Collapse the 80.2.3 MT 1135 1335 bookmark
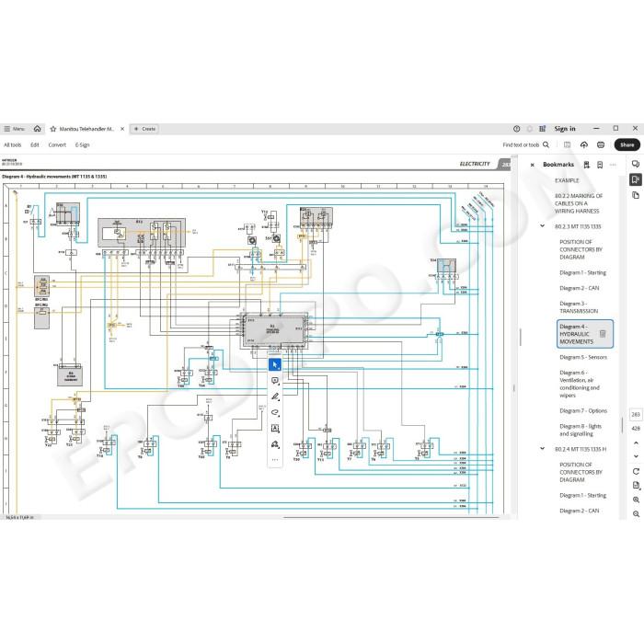 [x=542, y=226]
